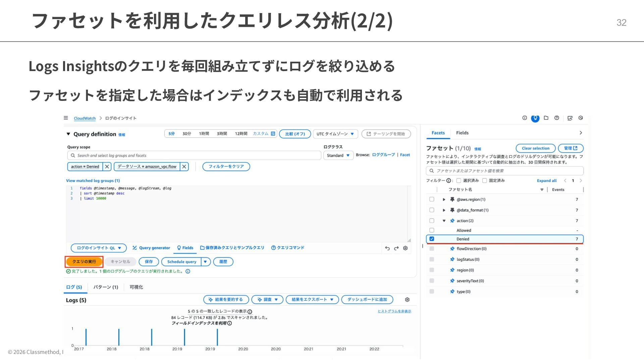Uncheck the Denied facet value checkbox
644x362 pixels.
pos(432,239)
